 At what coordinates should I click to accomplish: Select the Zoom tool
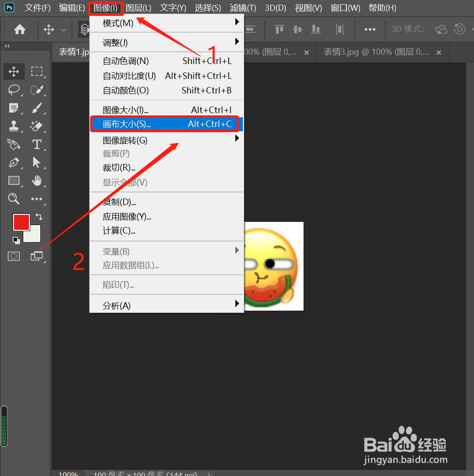[x=14, y=199]
